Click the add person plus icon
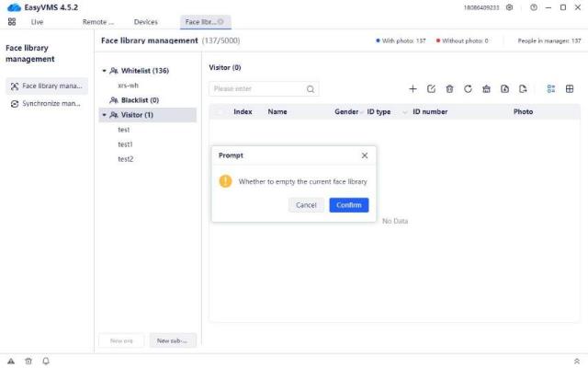Viewport: 588px width, 368px height. [x=413, y=89]
